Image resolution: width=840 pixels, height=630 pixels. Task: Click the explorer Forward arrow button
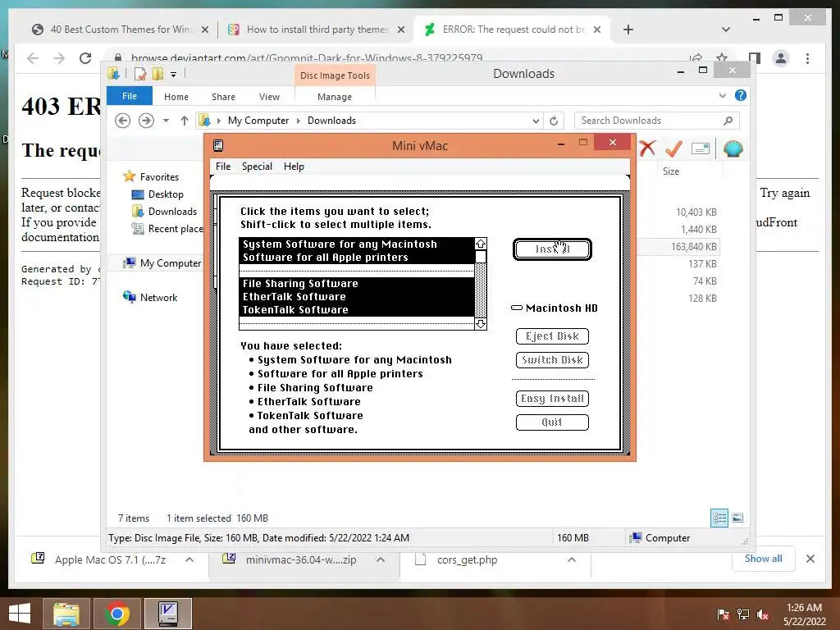coord(146,121)
